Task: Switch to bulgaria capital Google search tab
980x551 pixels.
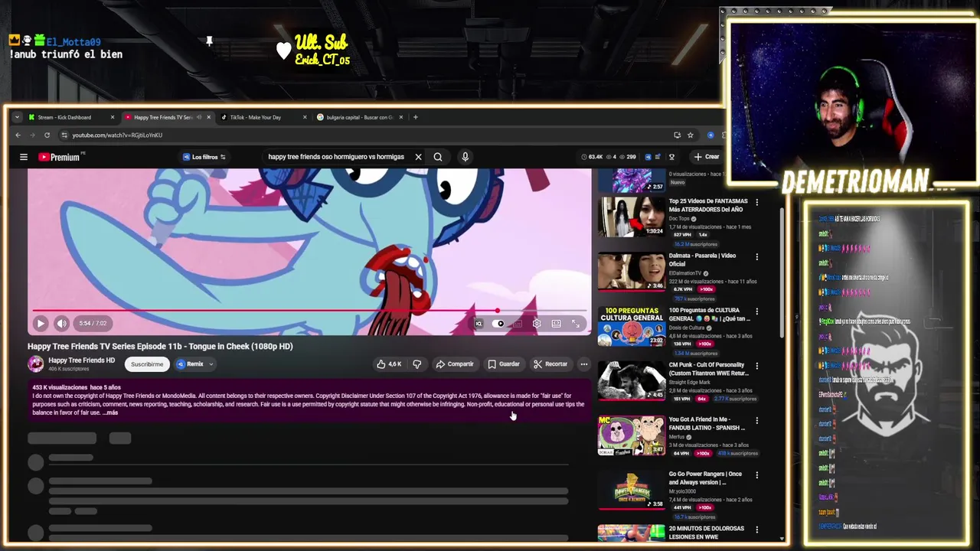Action: point(360,117)
